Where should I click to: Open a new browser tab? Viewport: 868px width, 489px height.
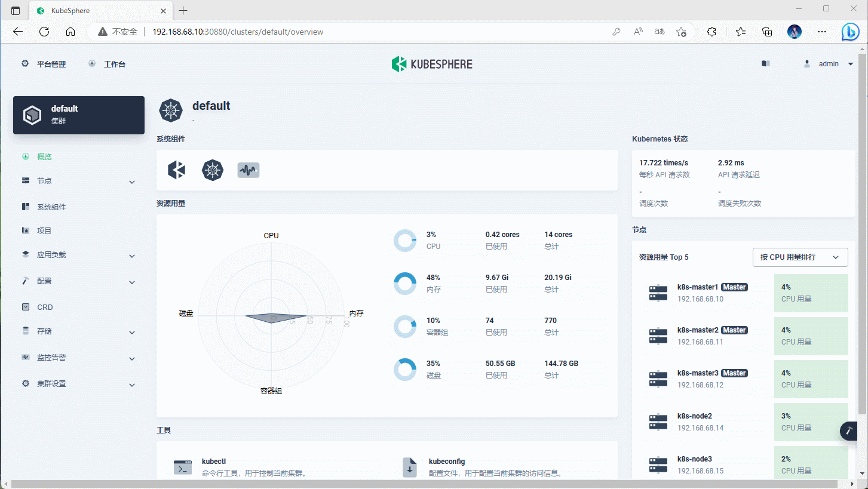pyautogui.click(x=183, y=11)
